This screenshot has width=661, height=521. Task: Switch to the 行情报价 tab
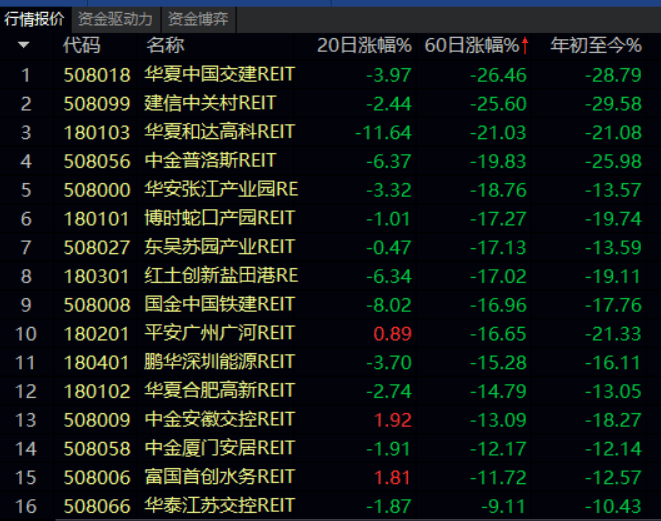(x=35, y=19)
